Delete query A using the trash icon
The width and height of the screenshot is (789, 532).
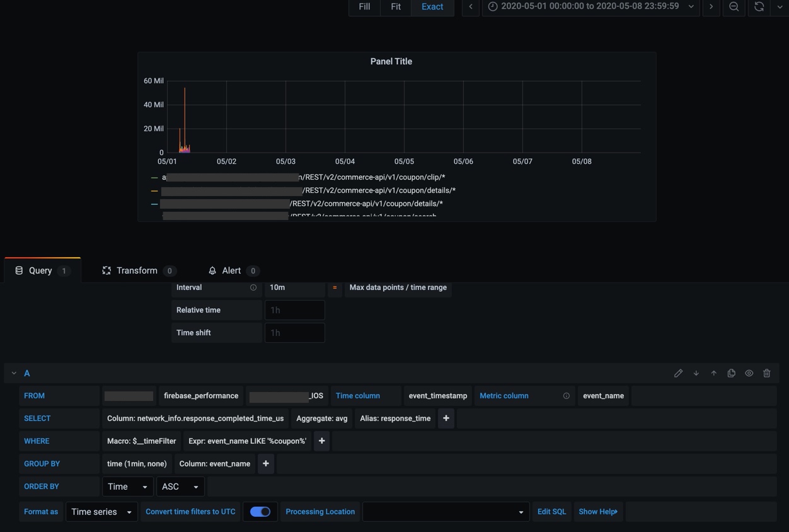[766, 373]
